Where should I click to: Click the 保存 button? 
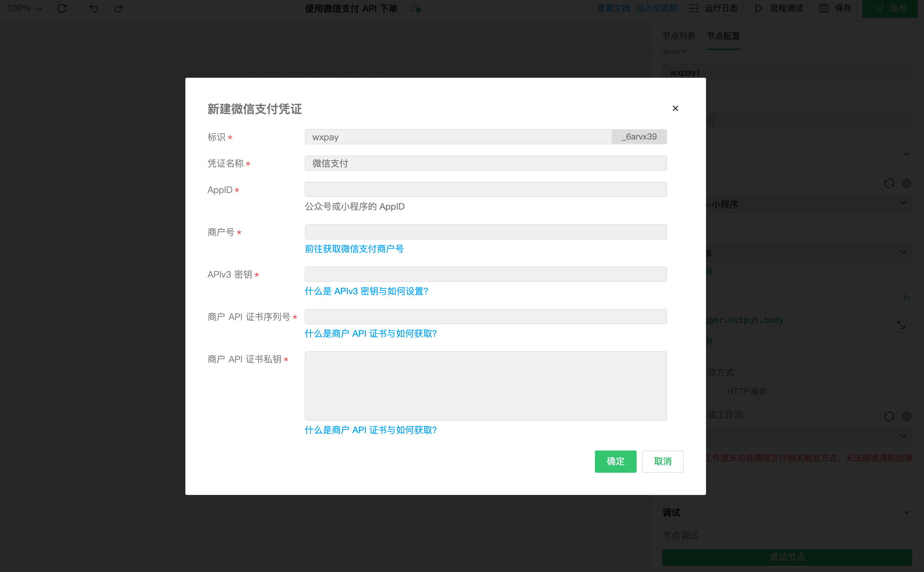[835, 8]
